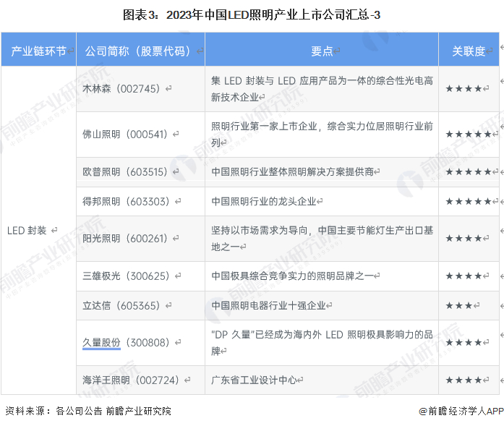Viewport: 504px width, 426px height.
Task: Click description '中国照明行业的龙头企业'
Action: [264, 201]
